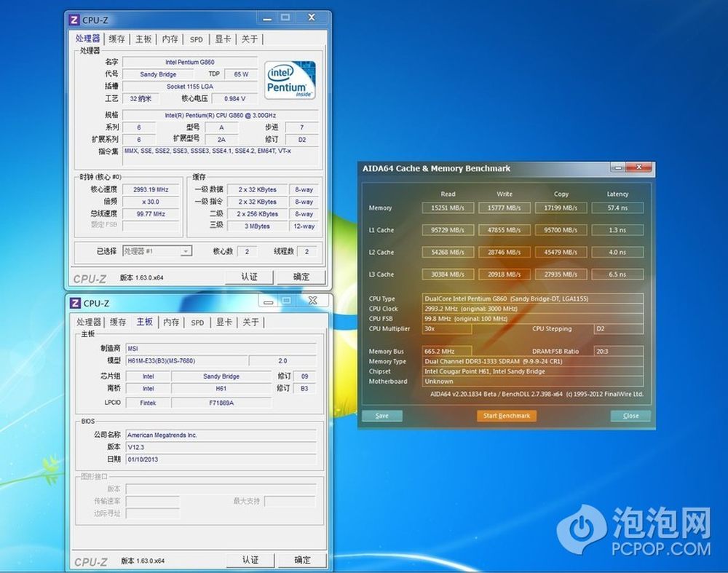Viewport: 728px width, 573px height.
Task: Click the AIDA64 CPU Type field
Action: 533,299
